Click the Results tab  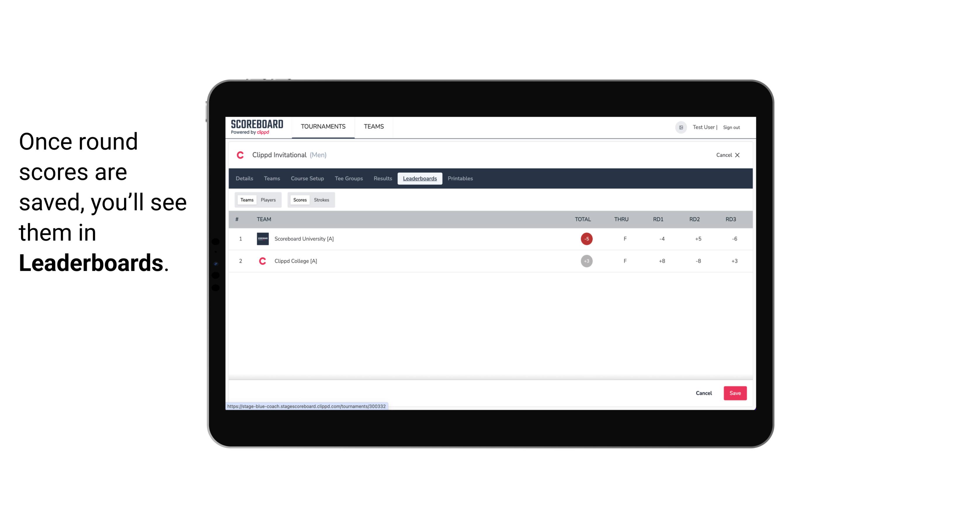383,179
